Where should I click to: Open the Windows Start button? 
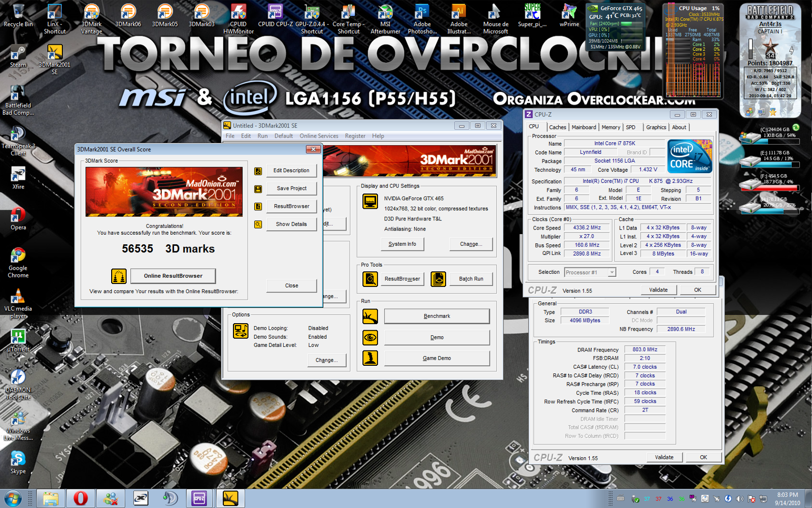(x=13, y=498)
